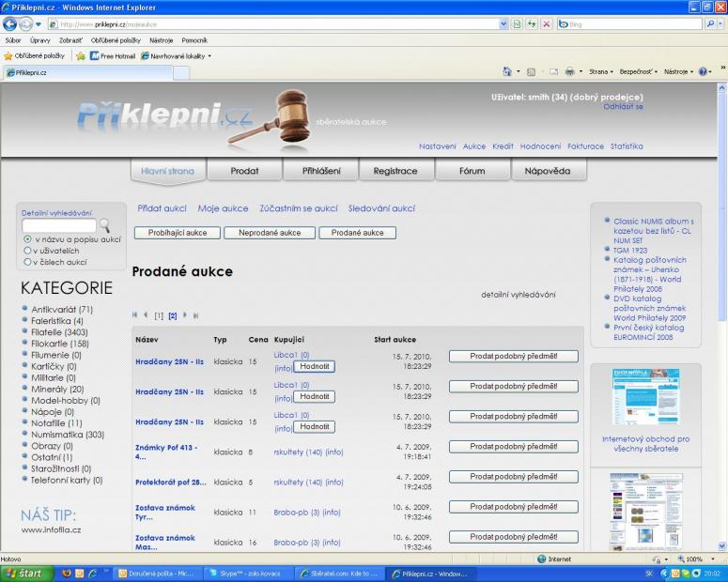
Task: Click detailní vyhledávání text link
Action: (519, 294)
